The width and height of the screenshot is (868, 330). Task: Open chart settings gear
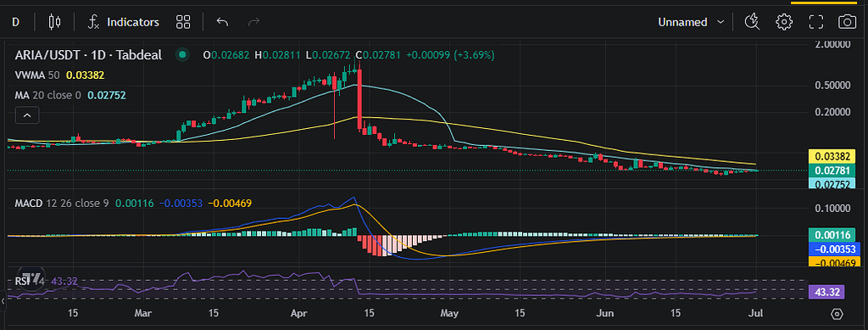click(783, 22)
